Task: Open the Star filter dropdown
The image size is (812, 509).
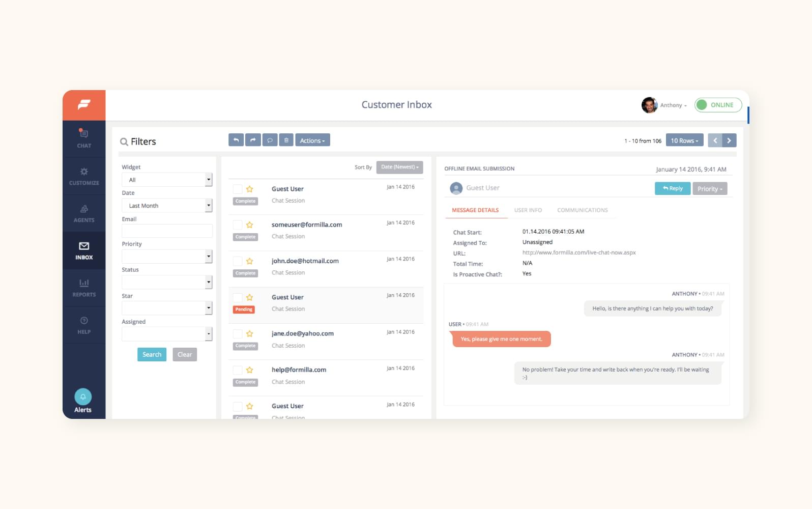Action: [x=167, y=308]
